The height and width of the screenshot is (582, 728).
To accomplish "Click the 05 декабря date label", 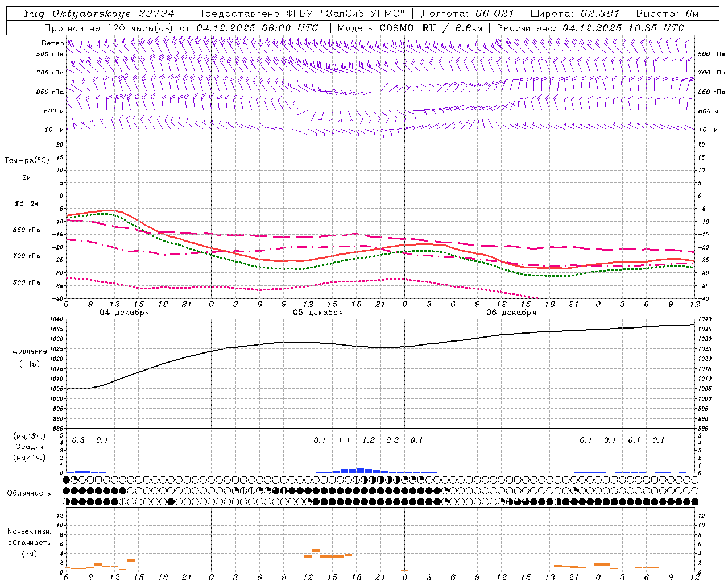I will pyautogui.click(x=318, y=313).
